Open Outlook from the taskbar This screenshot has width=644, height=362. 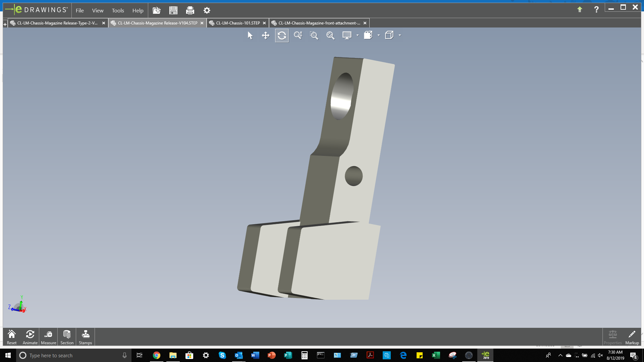(x=238, y=355)
